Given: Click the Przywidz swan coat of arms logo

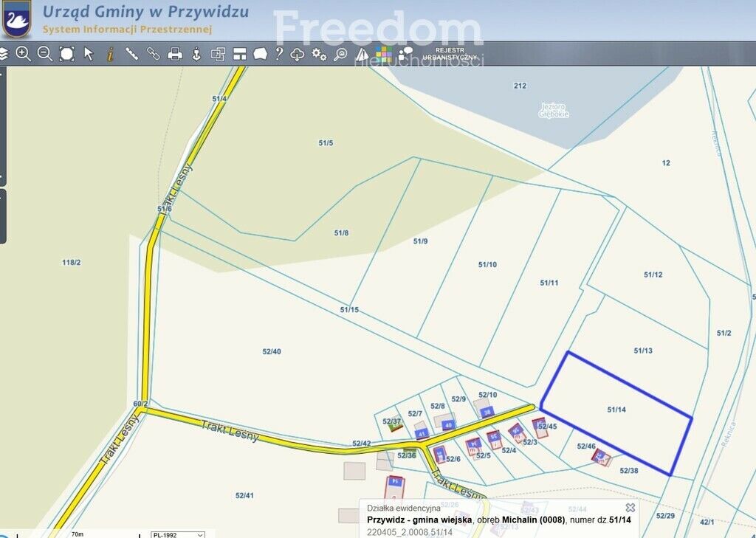Looking at the screenshot, I should [x=17, y=18].
